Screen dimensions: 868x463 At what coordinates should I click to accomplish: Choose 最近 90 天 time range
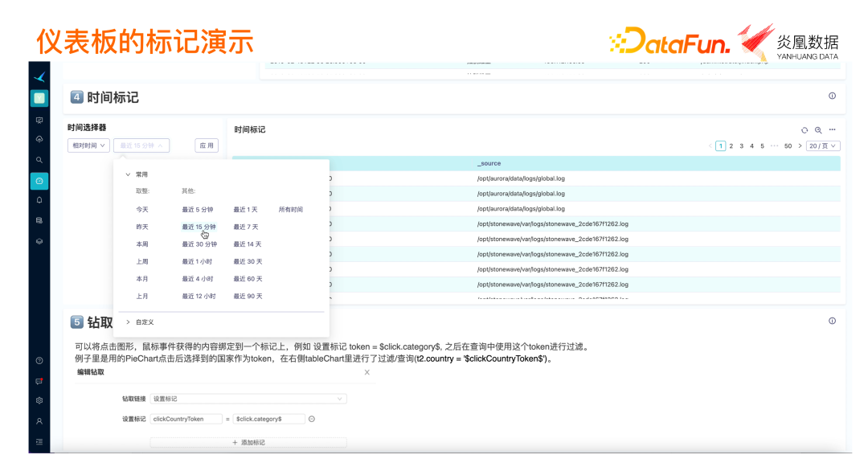(x=248, y=297)
